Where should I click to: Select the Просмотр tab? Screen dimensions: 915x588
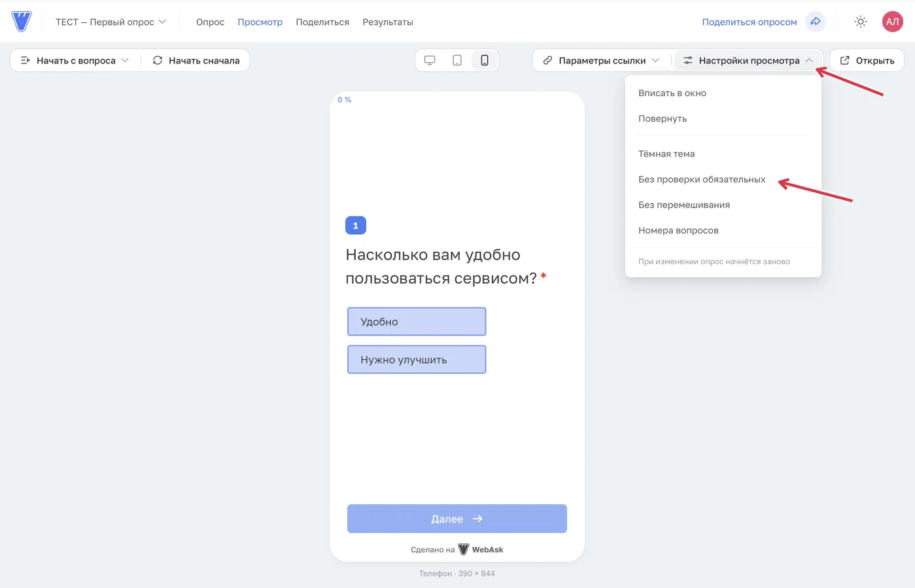tap(260, 22)
